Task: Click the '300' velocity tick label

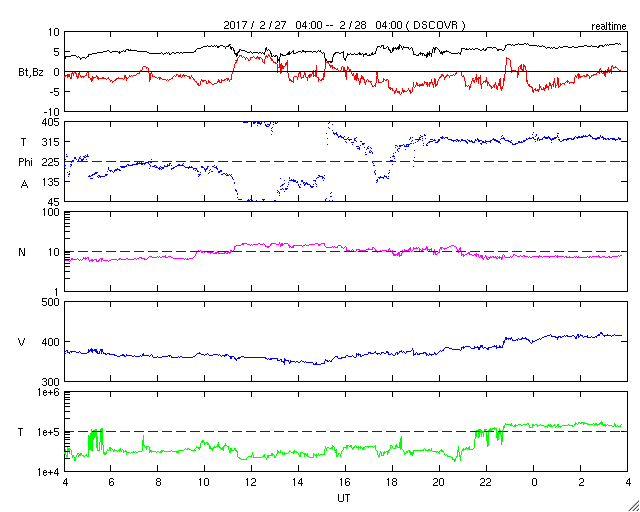Action: pyautogui.click(x=51, y=382)
